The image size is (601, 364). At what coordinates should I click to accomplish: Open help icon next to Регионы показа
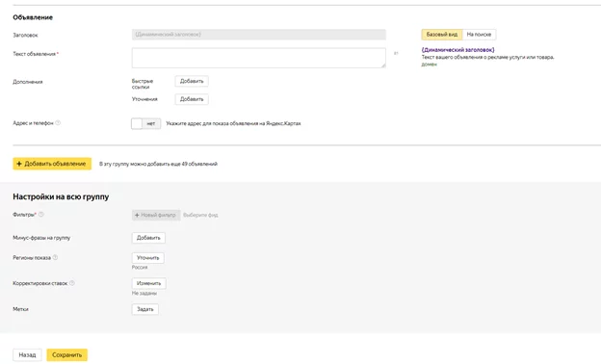tap(55, 257)
